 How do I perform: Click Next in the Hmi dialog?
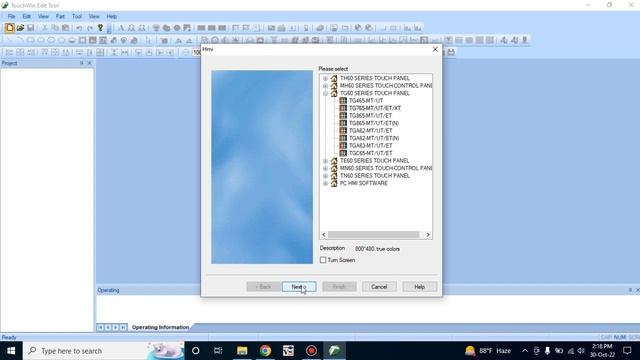click(x=299, y=287)
